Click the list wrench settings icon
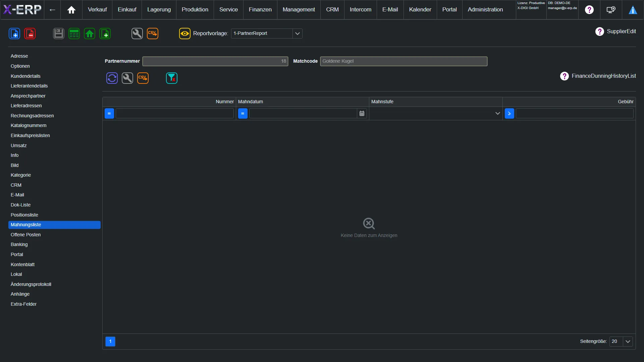This screenshot has width=644, height=362. tap(127, 78)
